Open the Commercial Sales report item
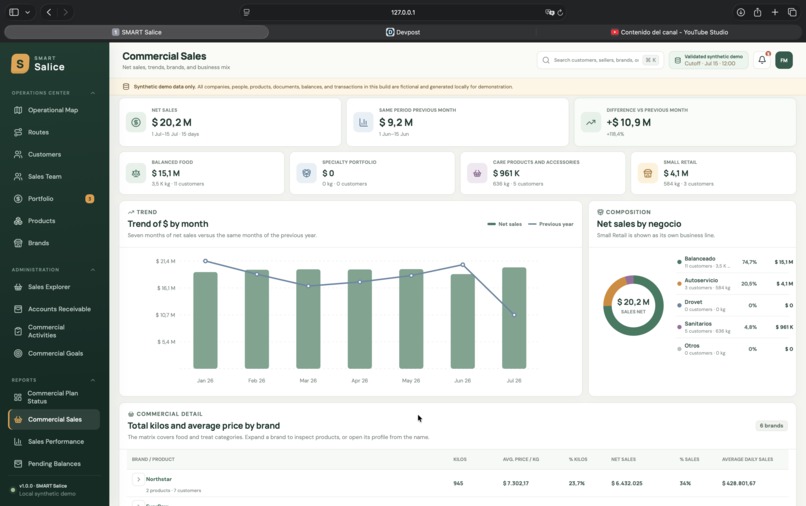 tap(54, 420)
